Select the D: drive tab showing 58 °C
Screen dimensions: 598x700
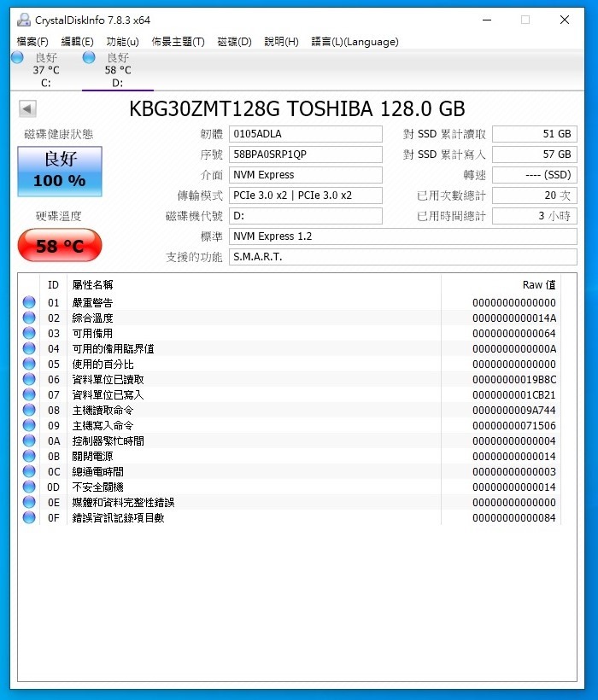pos(118,70)
